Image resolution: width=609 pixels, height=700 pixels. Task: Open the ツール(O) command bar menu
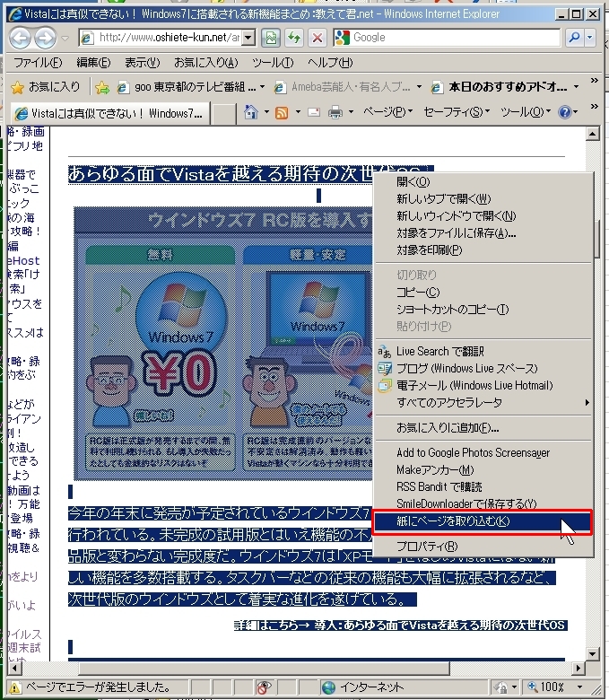point(526,111)
